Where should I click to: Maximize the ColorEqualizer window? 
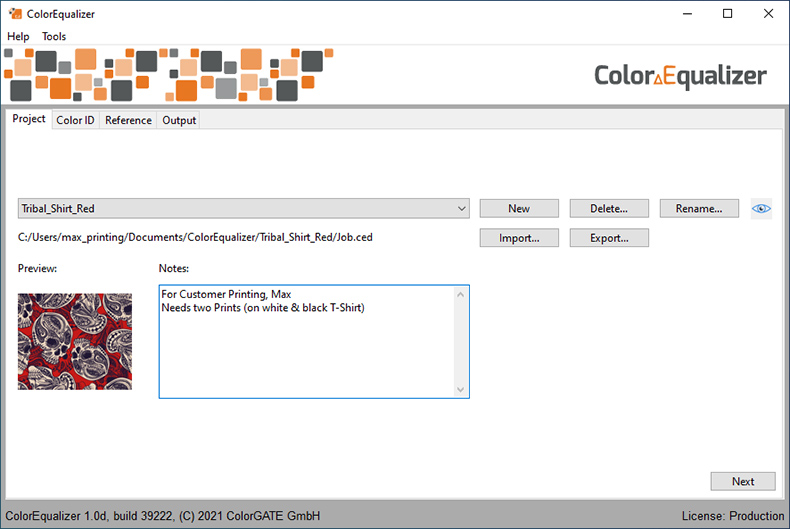728,14
